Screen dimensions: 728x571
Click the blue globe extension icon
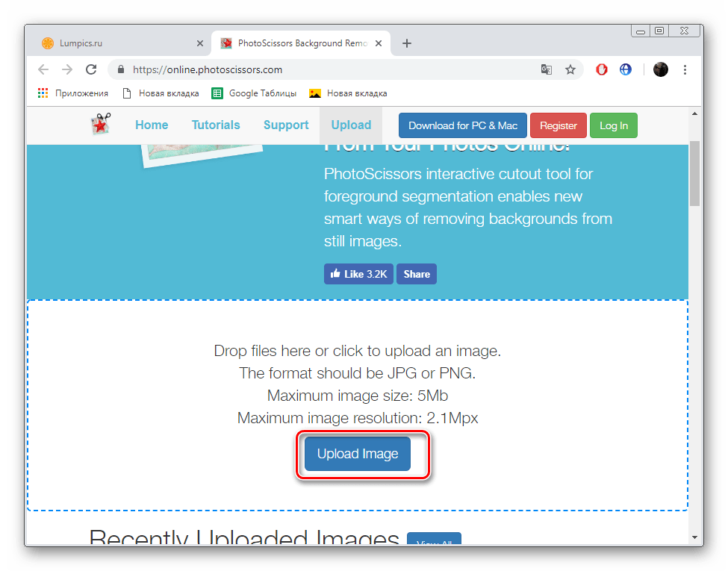click(x=626, y=69)
